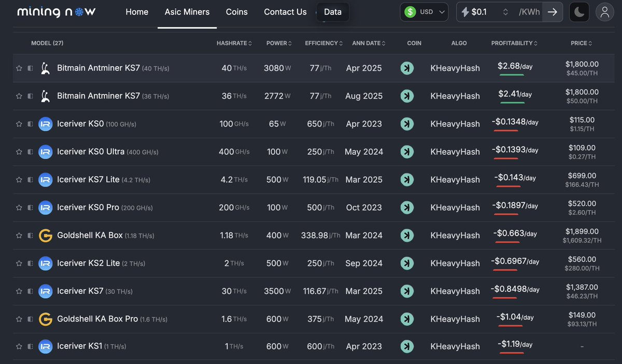Click Kaspa coin icon in Iceriver KS7 30 TH/s row
Image resolution: width=622 pixels, height=364 pixels.
(x=407, y=291)
